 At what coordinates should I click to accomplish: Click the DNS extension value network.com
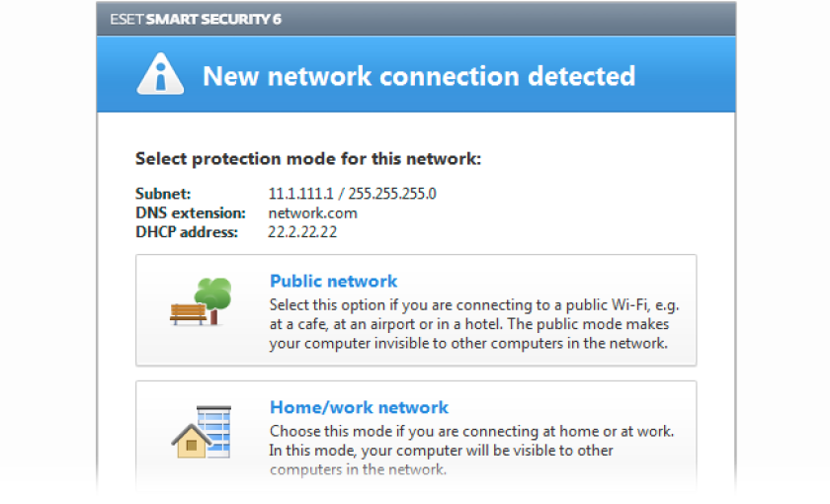(x=313, y=212)
